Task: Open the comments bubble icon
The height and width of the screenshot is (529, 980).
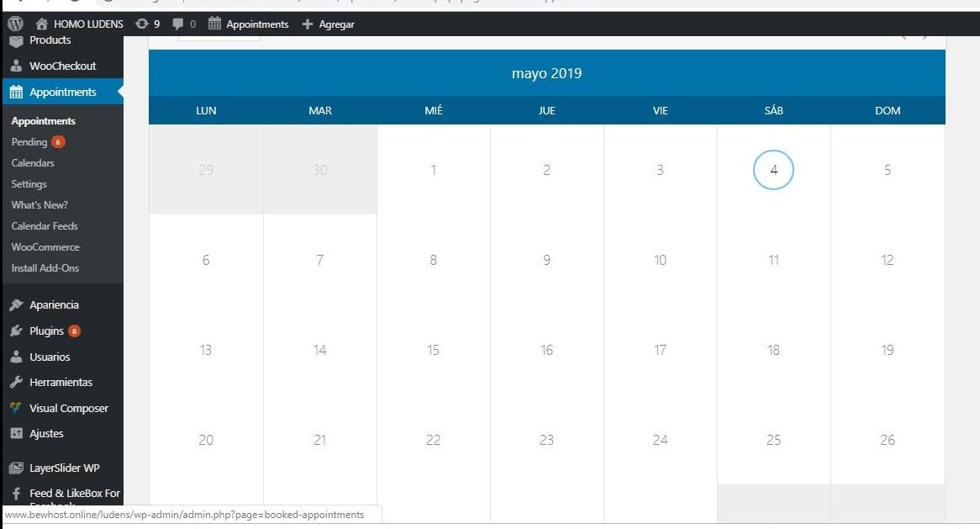Action: (177, 24)
